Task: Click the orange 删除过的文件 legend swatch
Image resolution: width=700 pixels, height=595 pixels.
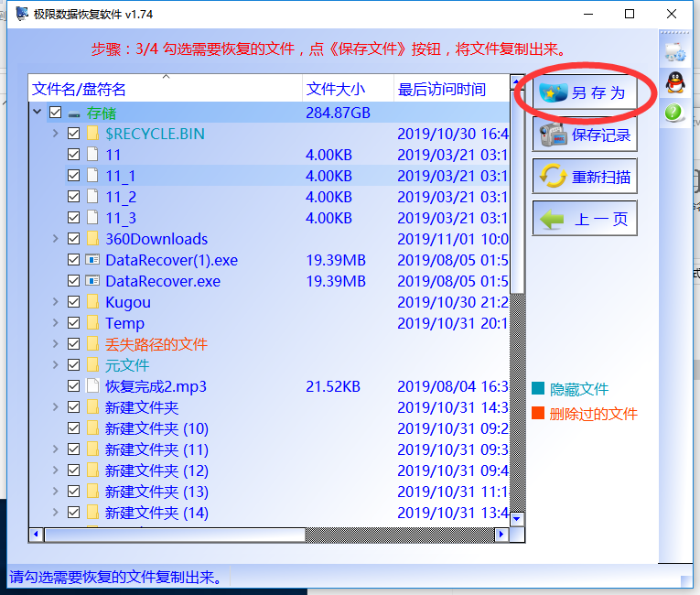Action: pyautogui.click(x=538, y=414)
